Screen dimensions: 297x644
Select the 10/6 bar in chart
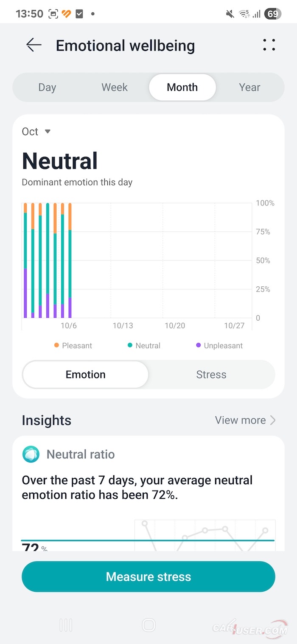point(70,260)
